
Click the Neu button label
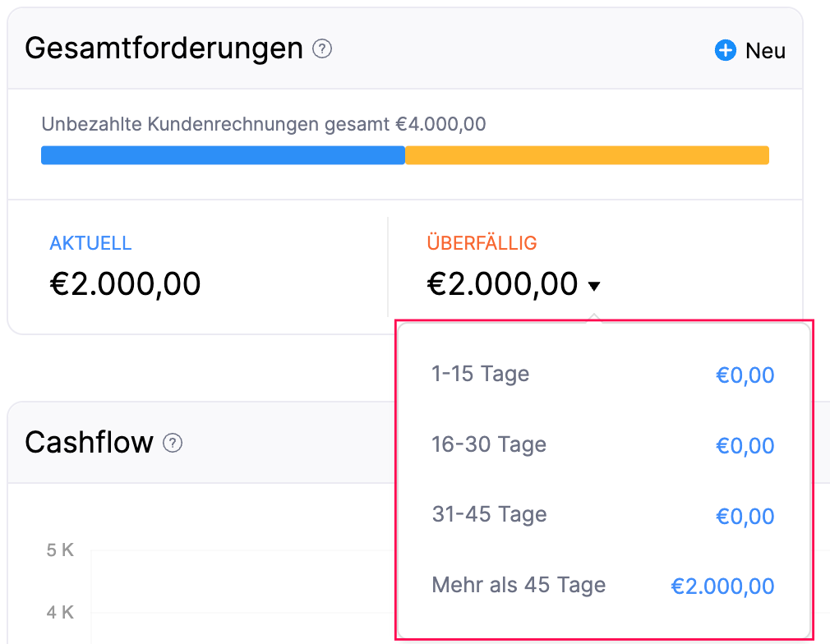pos(765,51)
